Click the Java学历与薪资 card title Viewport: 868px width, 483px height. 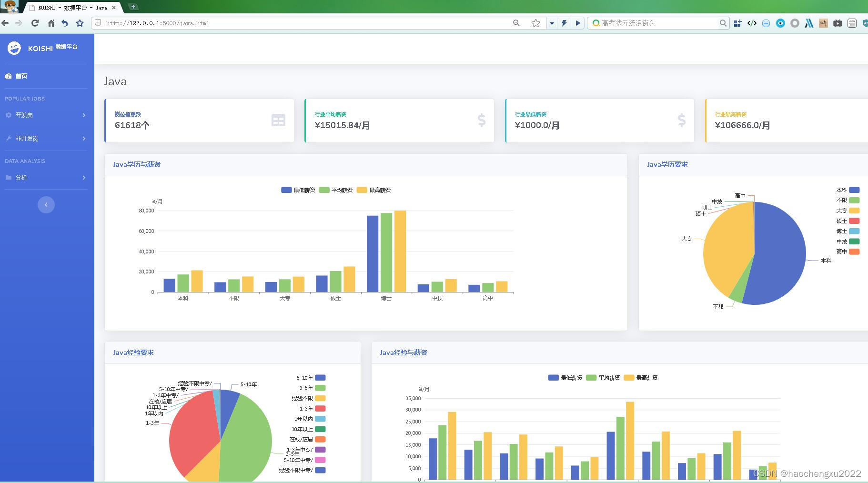pos(137,164)
